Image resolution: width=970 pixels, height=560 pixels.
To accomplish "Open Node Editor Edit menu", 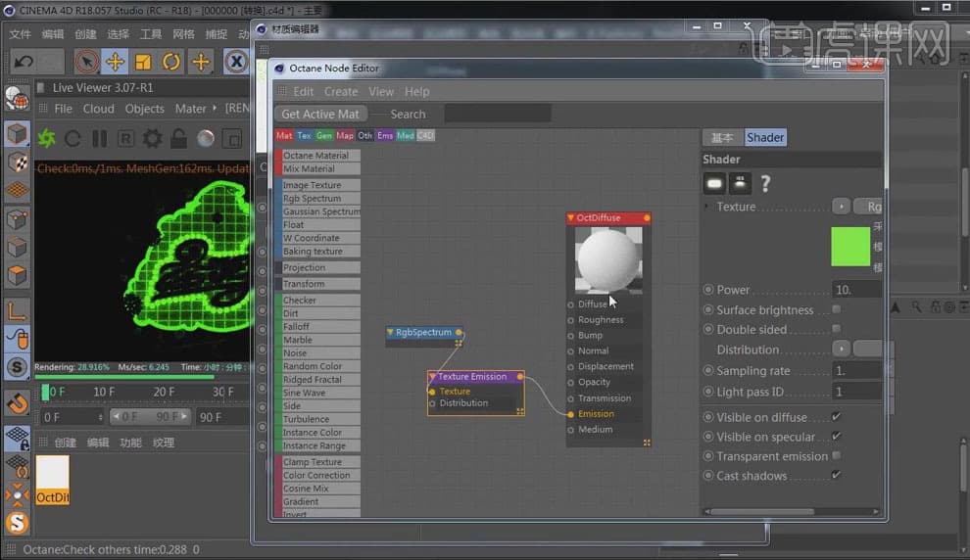I will (303, 91).
